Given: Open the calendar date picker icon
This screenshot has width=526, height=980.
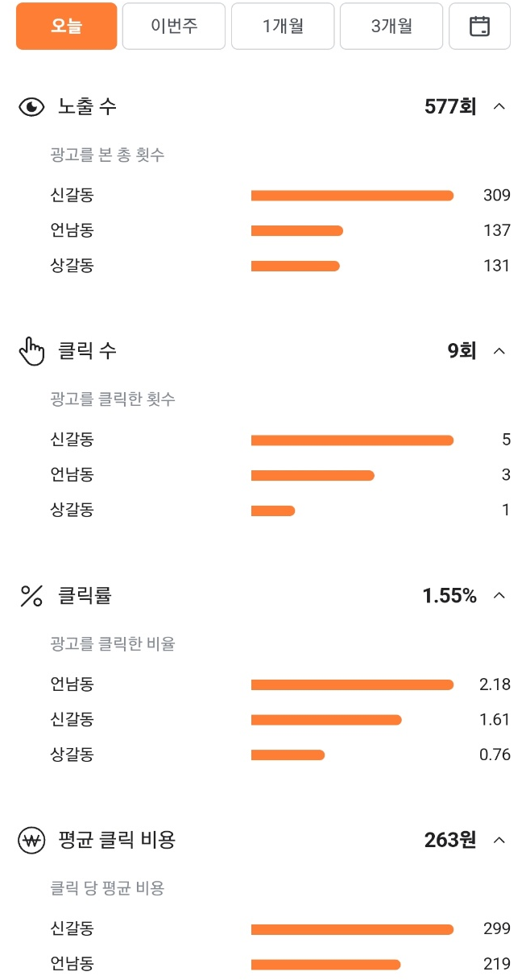Looking at the screenshot, I should coord(479,26).
